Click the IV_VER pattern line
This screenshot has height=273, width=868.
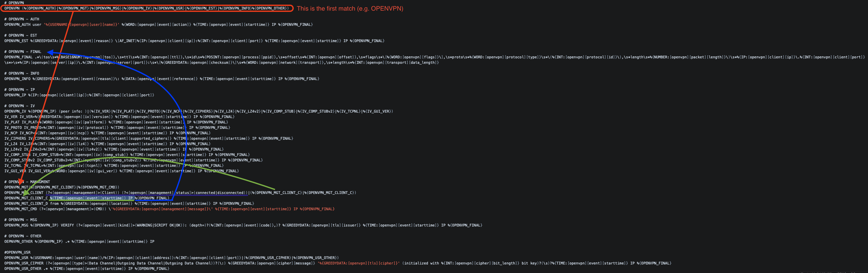point(119,117)
